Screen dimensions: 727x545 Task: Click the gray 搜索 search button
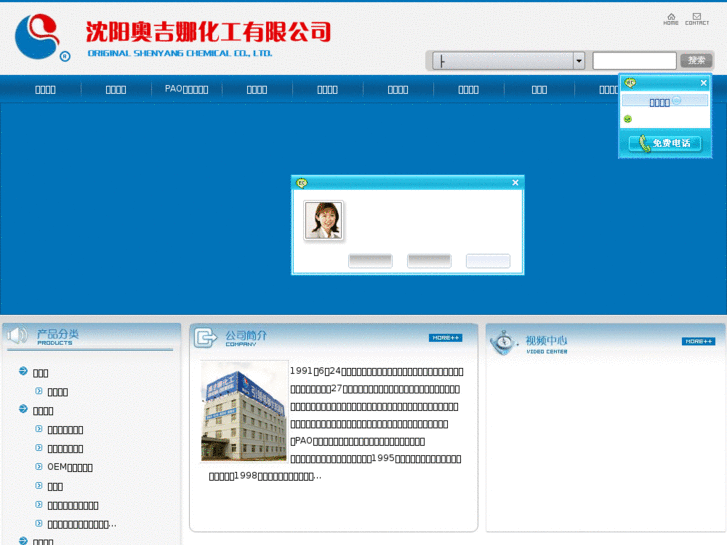[x=696, y=60]
